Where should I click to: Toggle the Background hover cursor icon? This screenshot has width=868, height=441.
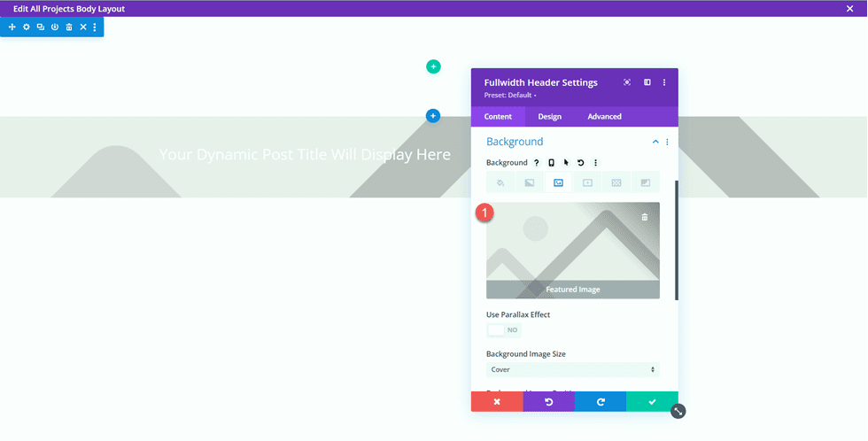(566, 163)
